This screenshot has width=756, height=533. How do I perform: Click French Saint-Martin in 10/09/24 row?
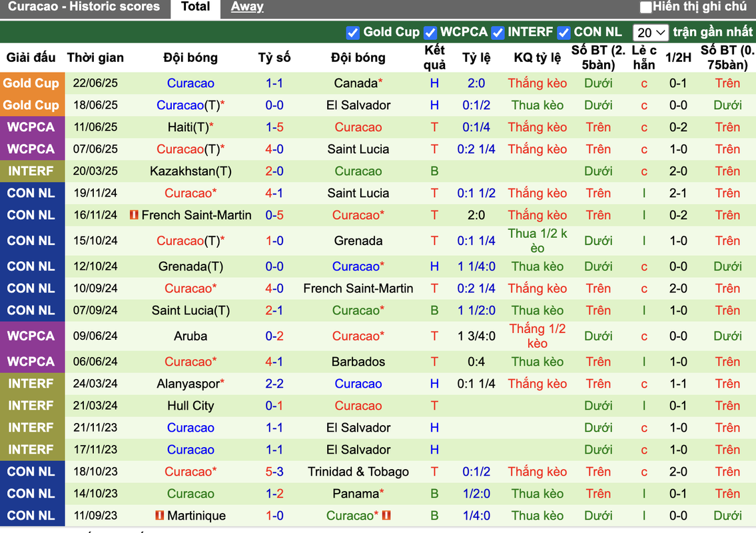pos(358,288)
